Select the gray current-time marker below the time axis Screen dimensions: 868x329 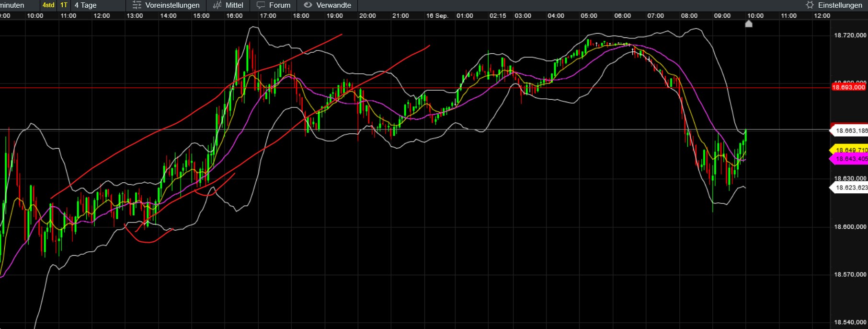(749, 23)
